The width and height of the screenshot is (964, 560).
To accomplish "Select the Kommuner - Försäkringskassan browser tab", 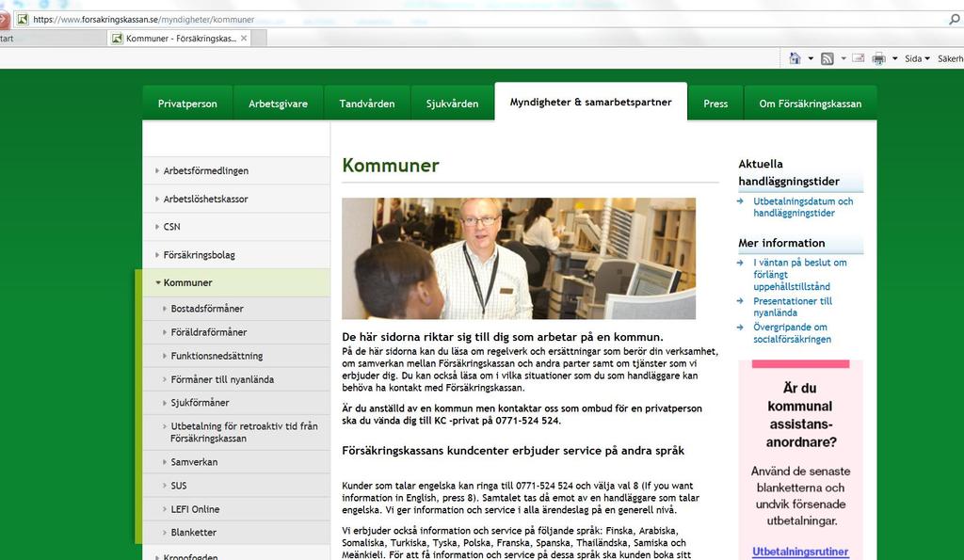I will [180, 38].
